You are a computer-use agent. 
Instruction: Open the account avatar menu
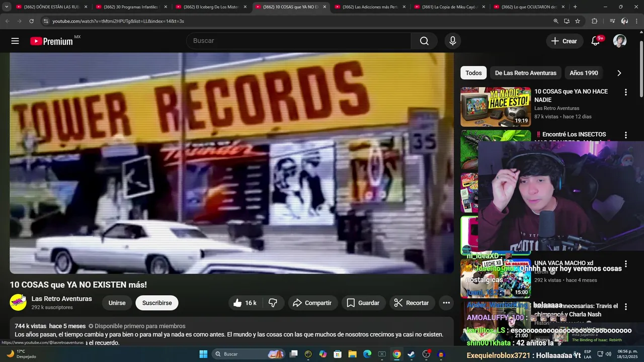pos(620,41)
